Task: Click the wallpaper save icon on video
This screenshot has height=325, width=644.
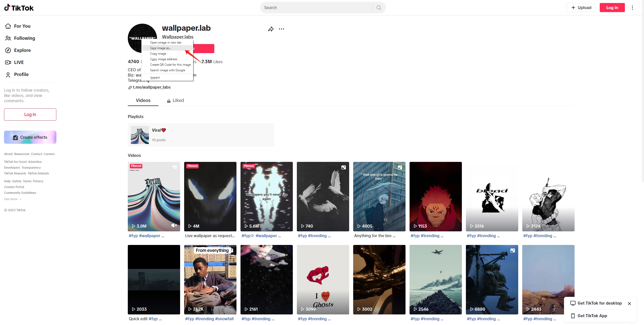Action: pos(174,167)
